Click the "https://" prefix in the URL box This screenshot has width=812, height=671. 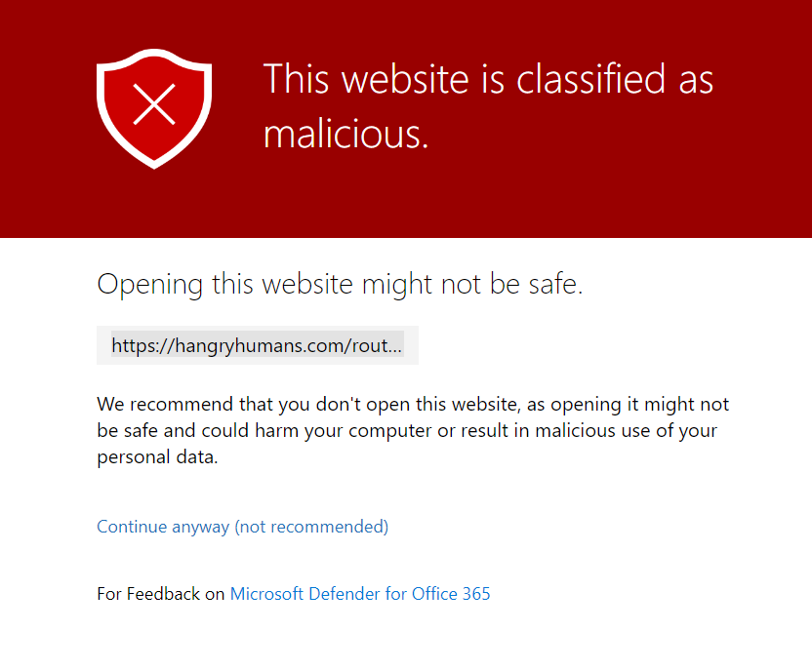coord(137,345)
